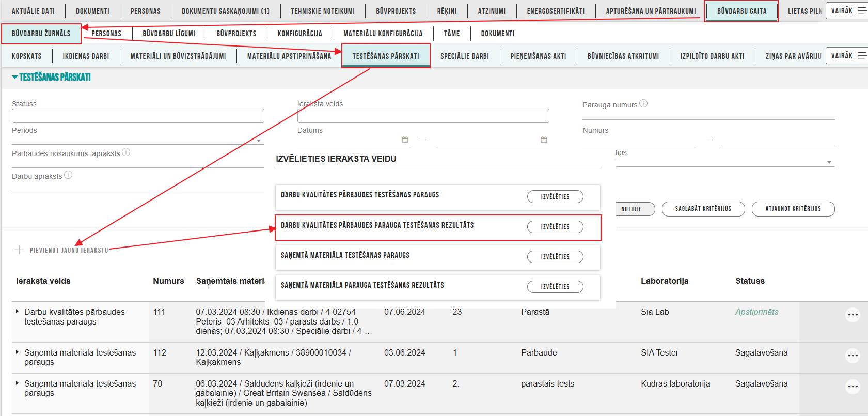Choose Saņemtā materiāla testēšanas paraugs
The height and width of the screenshot is (416, 868).
[x=555, y=256]
